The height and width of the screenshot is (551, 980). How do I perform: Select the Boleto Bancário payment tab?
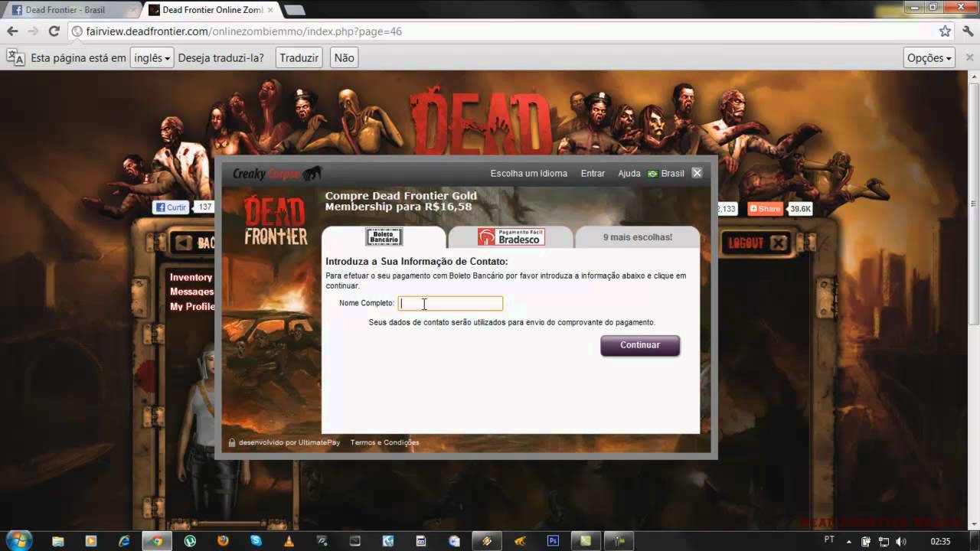point(384,237)
